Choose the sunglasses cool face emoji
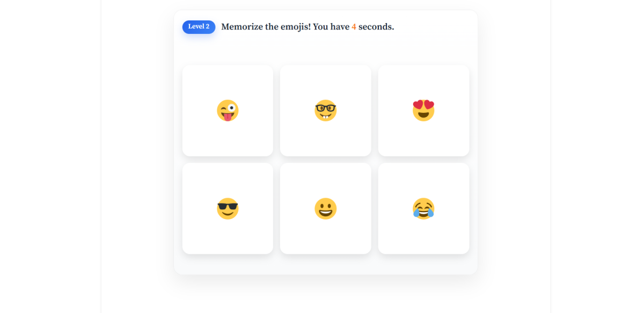Viewport: 644px width, 313px height. pos(228,208)
